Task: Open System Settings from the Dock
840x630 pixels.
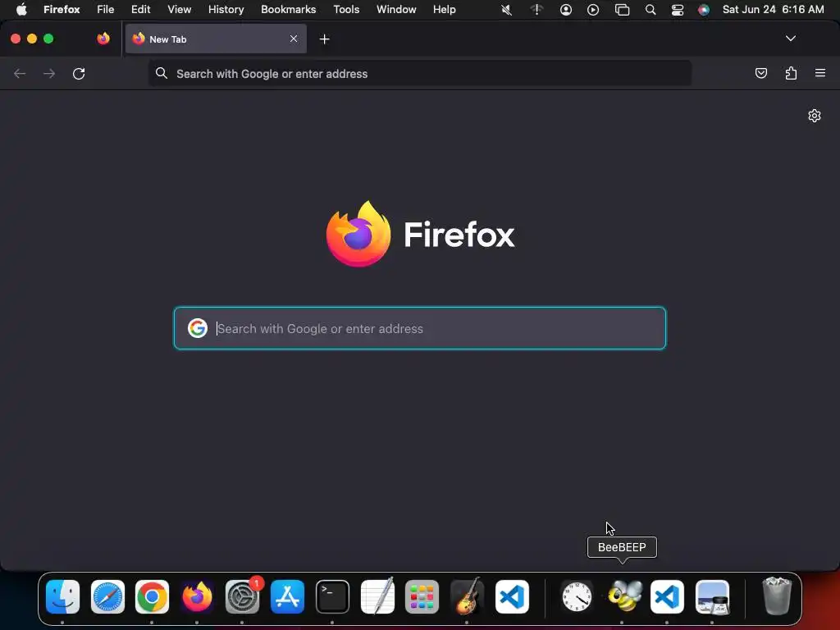Action: [x=243, y=597]
